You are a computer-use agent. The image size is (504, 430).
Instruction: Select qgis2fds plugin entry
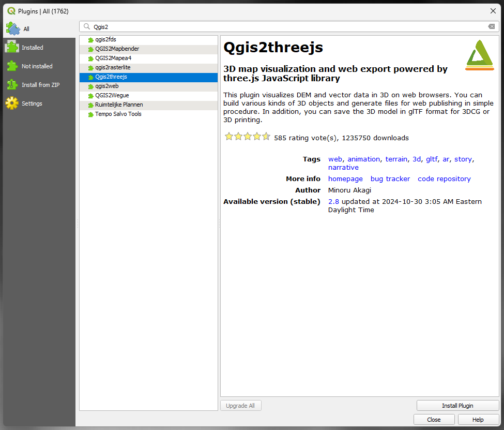point(105,39)
